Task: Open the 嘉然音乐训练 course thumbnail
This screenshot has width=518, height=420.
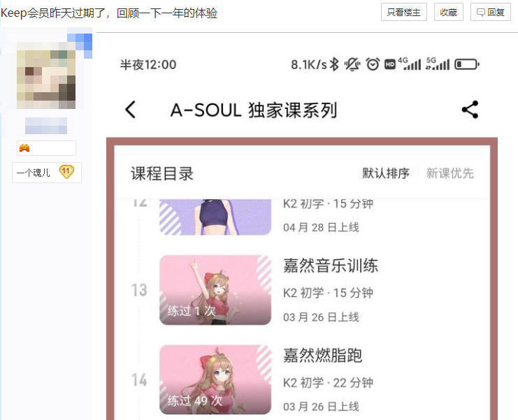Action: tap(215, 290)
